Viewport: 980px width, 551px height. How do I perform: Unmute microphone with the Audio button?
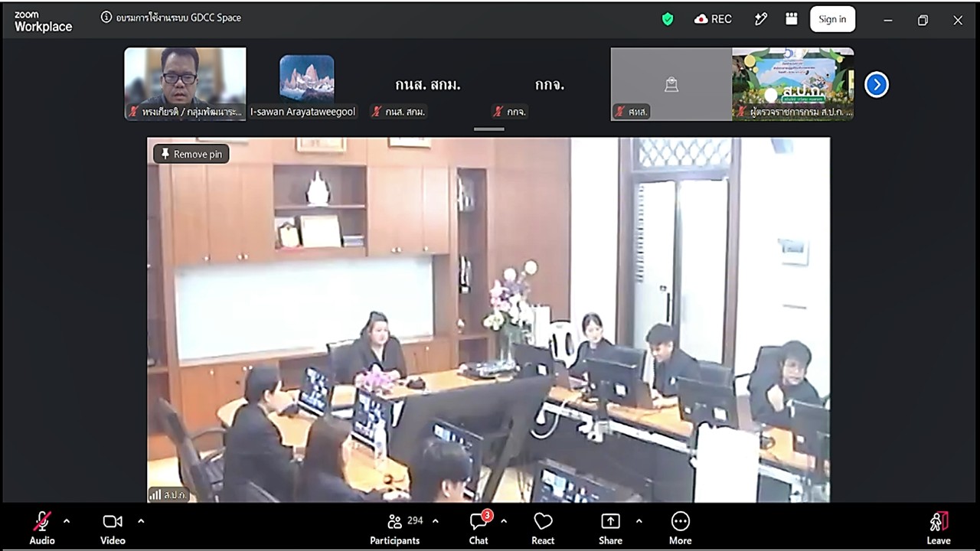click(42, 528)
